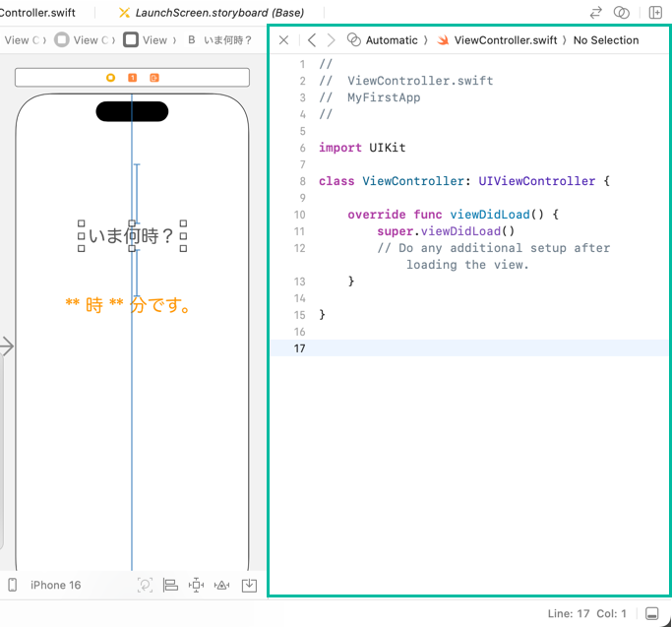672x627 pixels.
Task: Select the orange ** 時 ** 分です。 label
Action: [x=128, y=305]
